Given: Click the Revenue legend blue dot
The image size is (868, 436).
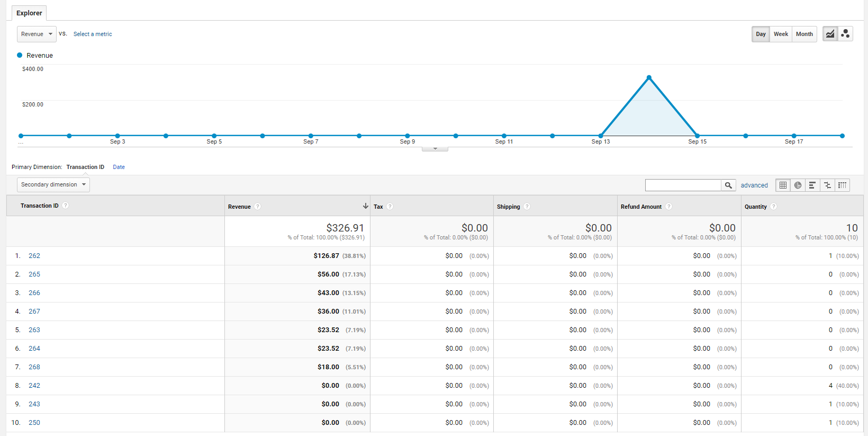Looking at the screenshot, I should pyautogui.click(x=20, y=55).
